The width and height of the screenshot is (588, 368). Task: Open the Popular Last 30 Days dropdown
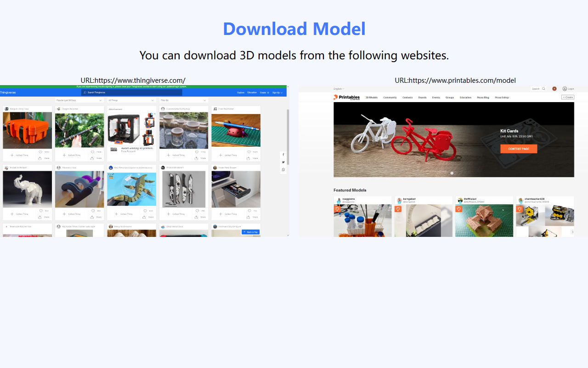pos(79,100)
